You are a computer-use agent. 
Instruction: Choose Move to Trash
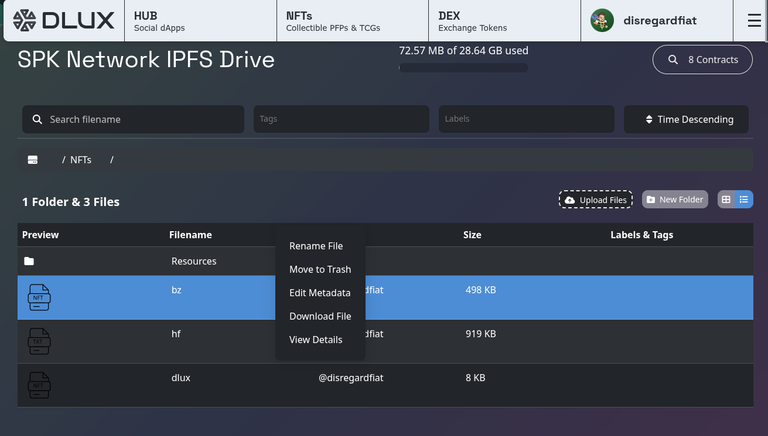tap(320, 269)
